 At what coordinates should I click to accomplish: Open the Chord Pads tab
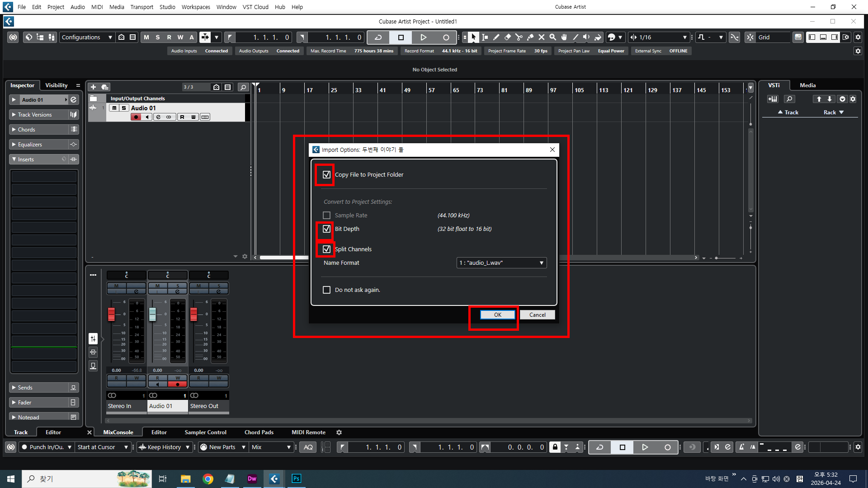[x=259, y=432]
